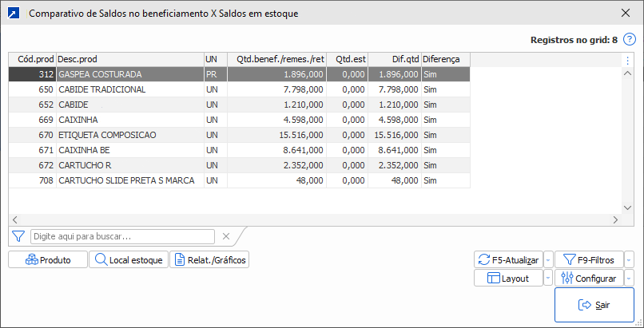Open Relat./Gráficos reports
This screenshot has width=644, height=328.
209,259
